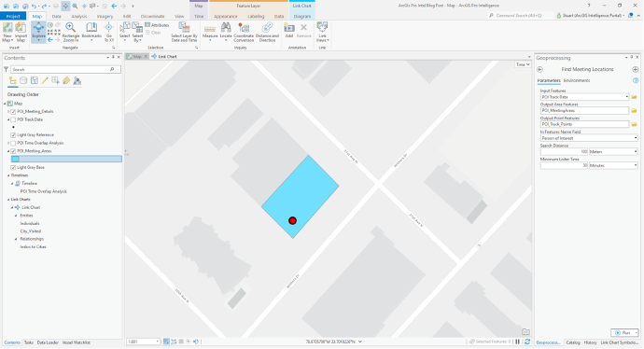Open the Project tab
This screenshot has height=349, width=644.
click(x=13, y=17)
